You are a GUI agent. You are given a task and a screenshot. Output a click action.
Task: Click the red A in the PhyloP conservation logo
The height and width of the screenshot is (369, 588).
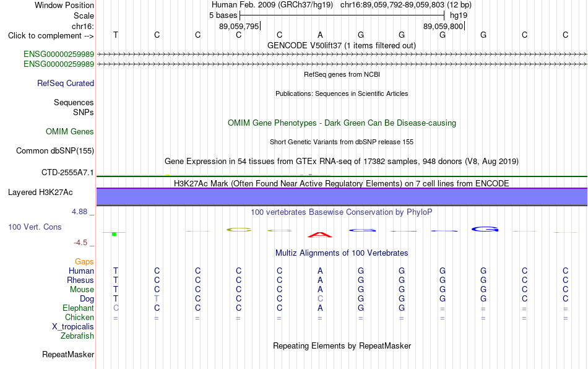pos(320,235)
